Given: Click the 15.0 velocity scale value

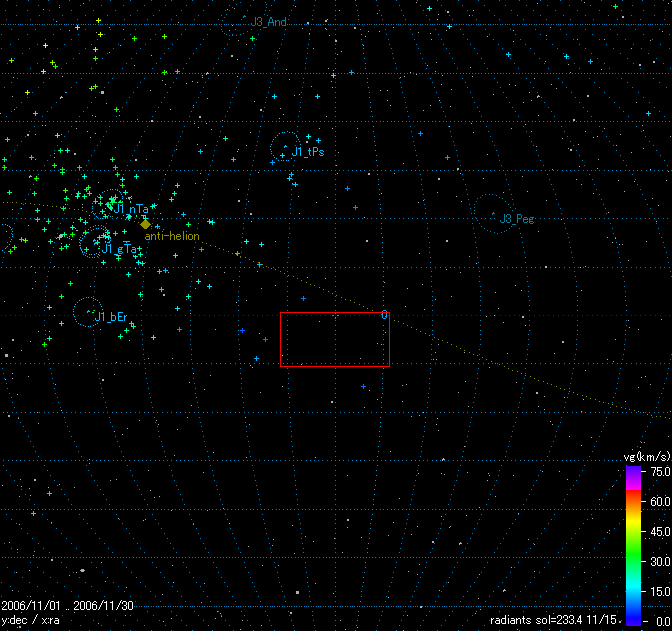Looking at the screenshot, I should (x=660, y=591).
